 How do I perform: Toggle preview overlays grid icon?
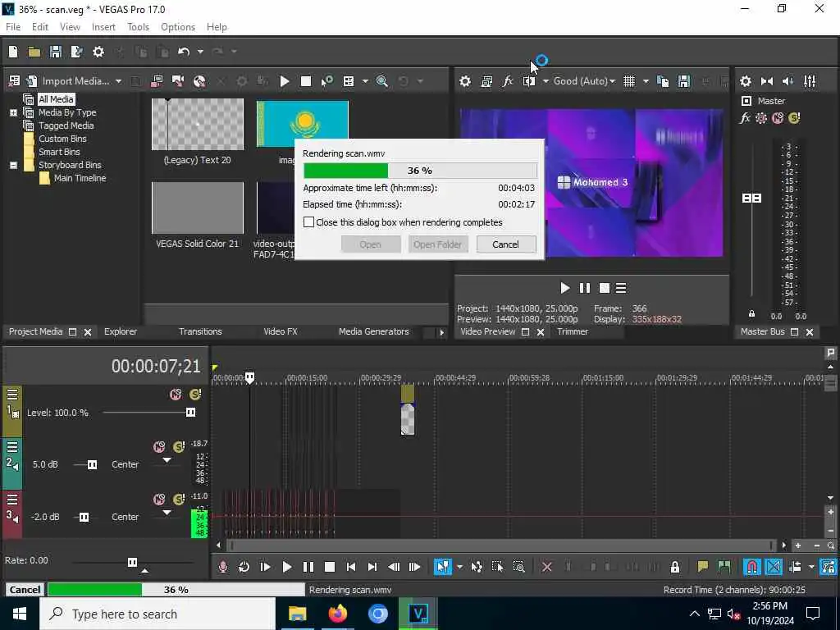(x=629, y=81)
